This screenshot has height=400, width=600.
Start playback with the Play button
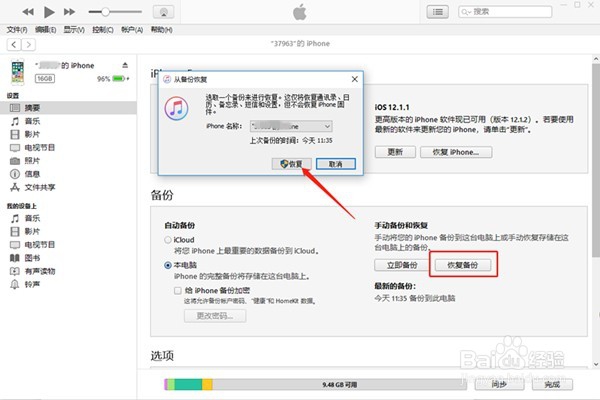tap(49, 12)
